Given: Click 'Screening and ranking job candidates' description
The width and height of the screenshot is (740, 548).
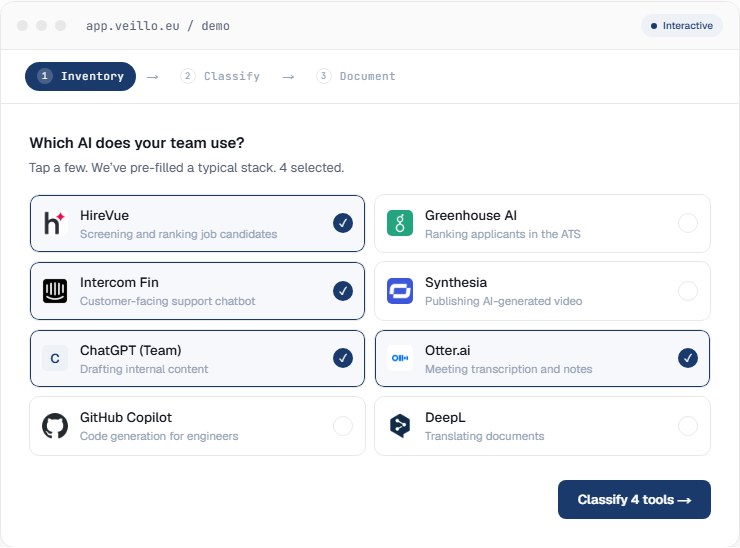Looking at the screenshot, I should [x=178, y=234].
